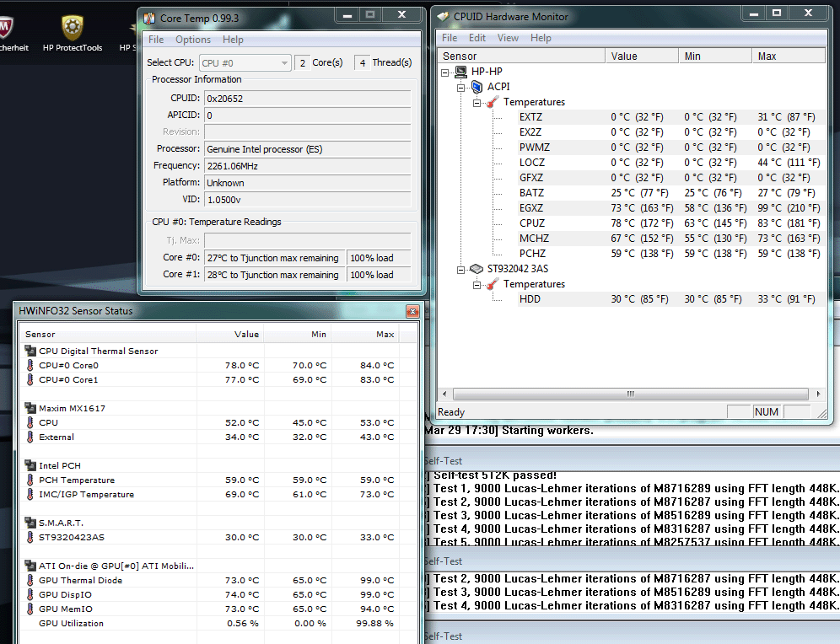Image resolution: width=840 pixels, height=644 pixels.
Task: Click the VID field 1.0500v
Action: (308, 200)
